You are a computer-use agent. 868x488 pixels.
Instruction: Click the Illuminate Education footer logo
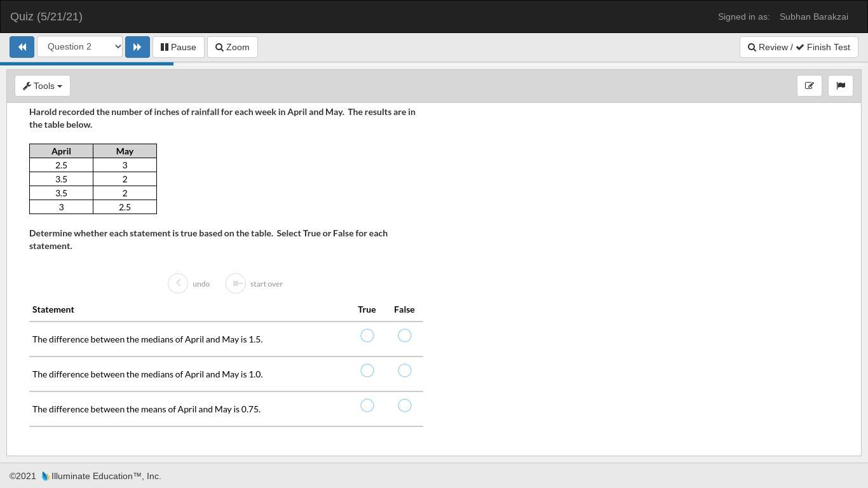coord(46,476)
